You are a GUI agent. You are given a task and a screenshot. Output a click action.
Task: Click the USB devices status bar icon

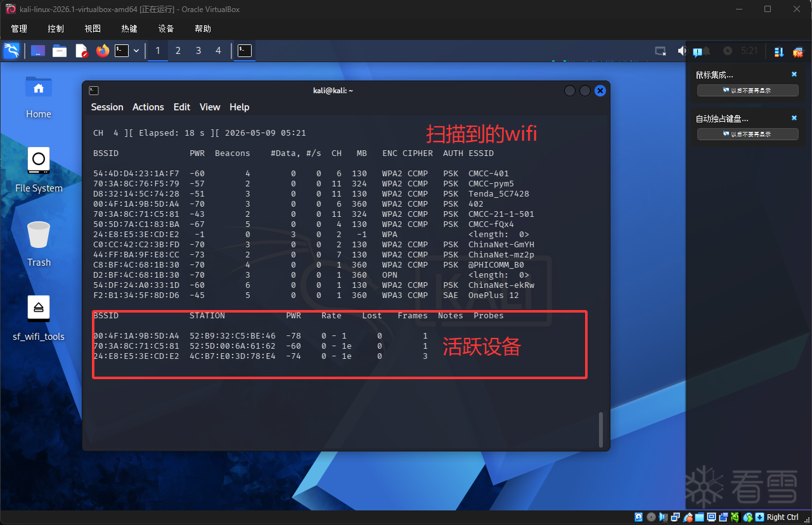point(688,517)
